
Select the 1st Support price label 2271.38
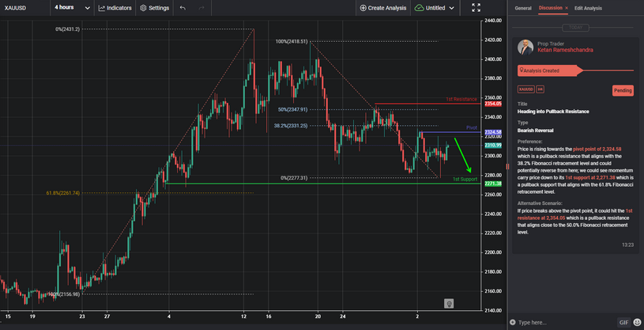(493, 184)
